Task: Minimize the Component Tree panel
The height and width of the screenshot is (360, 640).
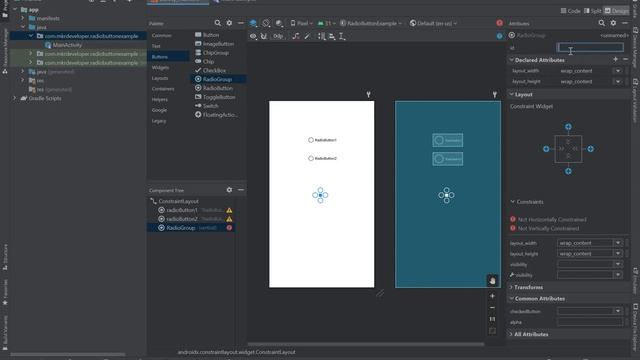Action: [241, 190]
